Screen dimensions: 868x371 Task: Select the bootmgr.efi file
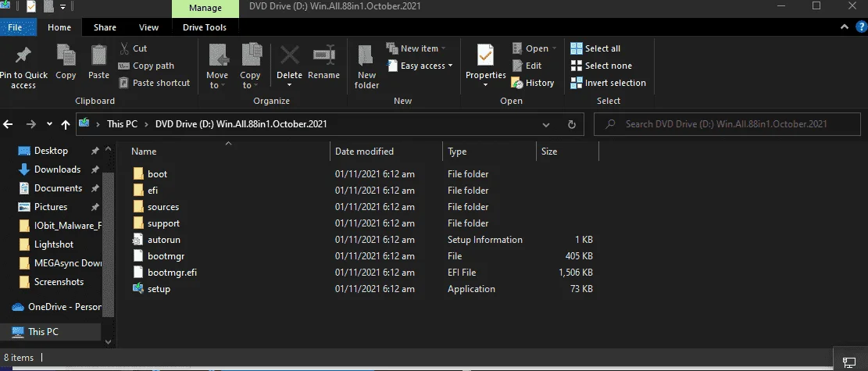[164, 273]
